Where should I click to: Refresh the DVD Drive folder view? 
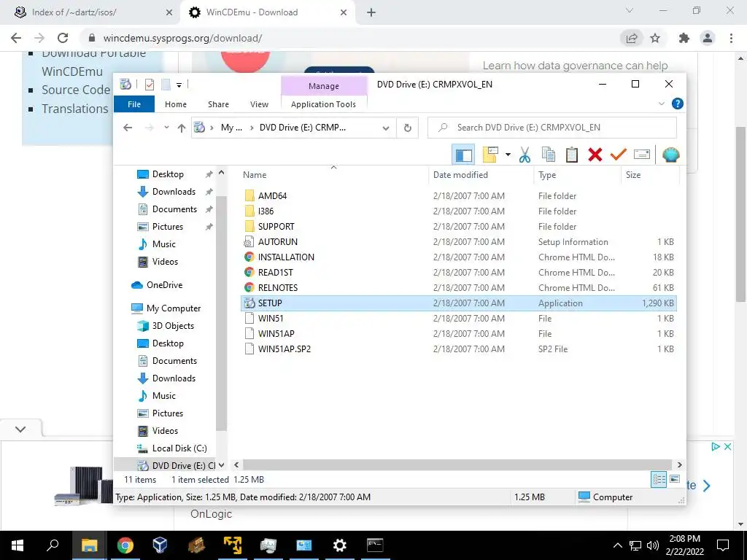coord(407,128)
